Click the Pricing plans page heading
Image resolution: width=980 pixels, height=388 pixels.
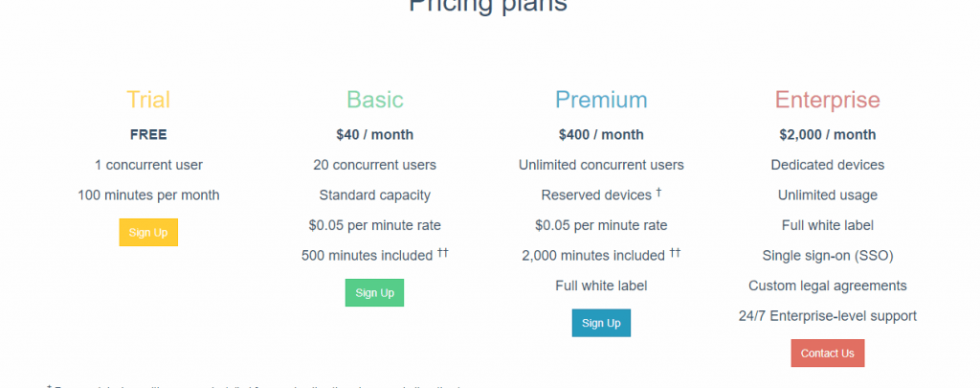pyautogui.click(x=488, y=5)
